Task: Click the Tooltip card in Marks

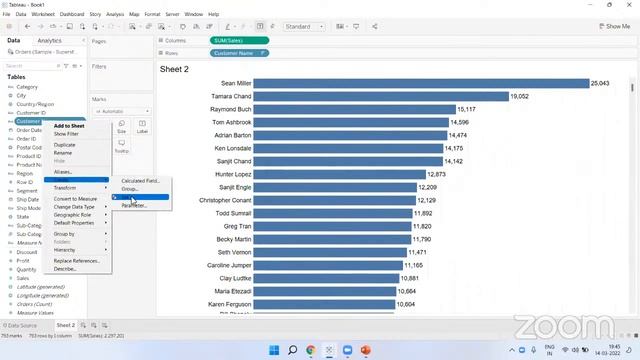Action: [x=122, y=146]
